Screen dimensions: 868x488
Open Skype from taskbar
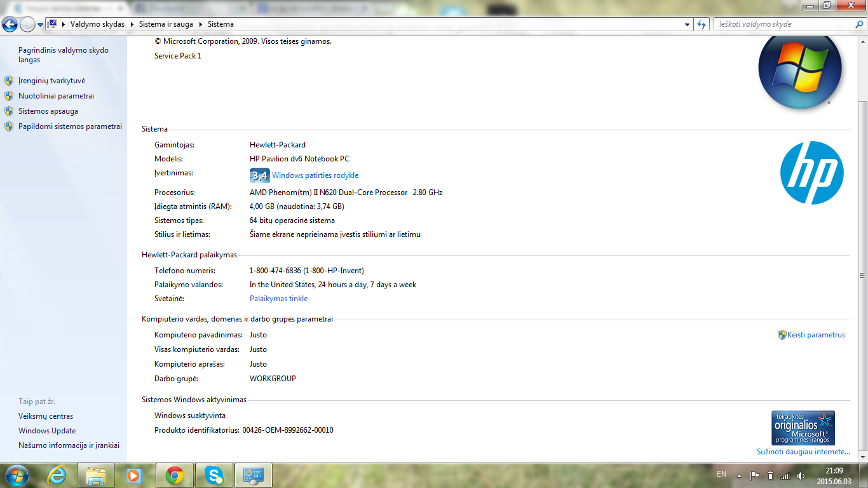[x=214, y=475]
